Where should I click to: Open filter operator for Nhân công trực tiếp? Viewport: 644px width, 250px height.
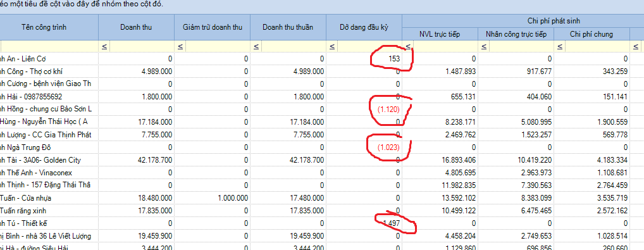click(484, 46)
